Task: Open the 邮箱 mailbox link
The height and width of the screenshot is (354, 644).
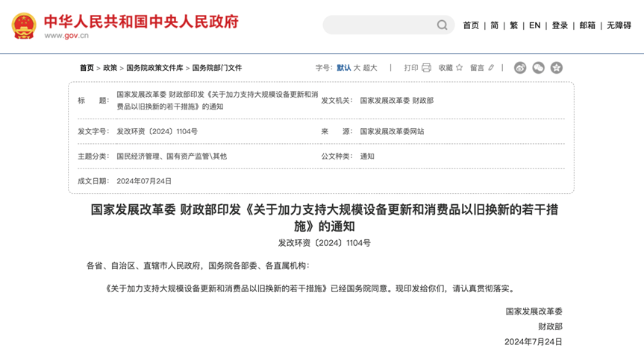Action: click(587, 25)
